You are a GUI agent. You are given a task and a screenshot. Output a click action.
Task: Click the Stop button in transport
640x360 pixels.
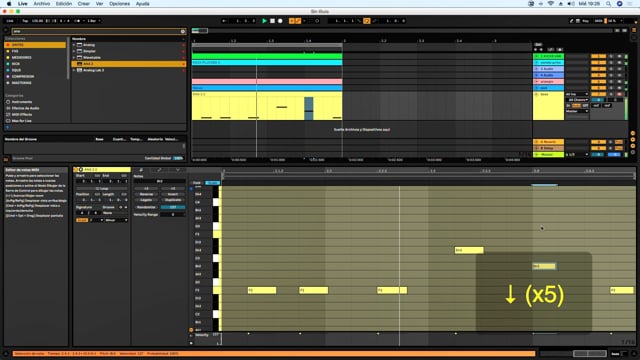[x=272, y=21]
